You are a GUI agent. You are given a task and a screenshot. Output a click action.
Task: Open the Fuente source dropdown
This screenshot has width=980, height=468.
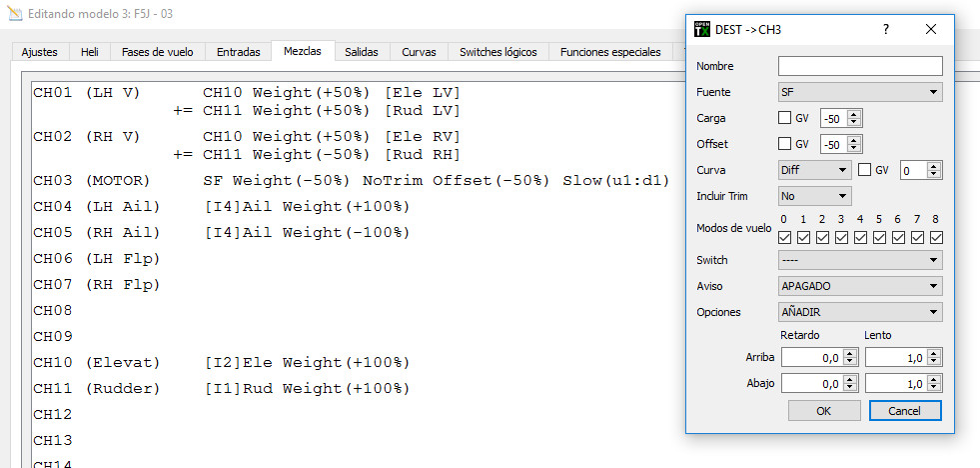point(860,92)
